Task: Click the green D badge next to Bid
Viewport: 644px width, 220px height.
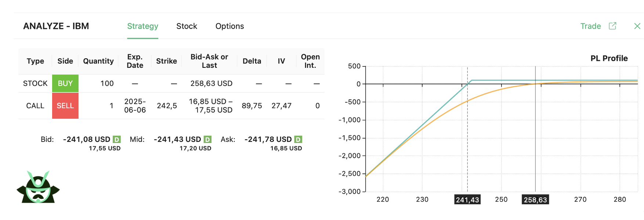Action: [x=117, y=139]
